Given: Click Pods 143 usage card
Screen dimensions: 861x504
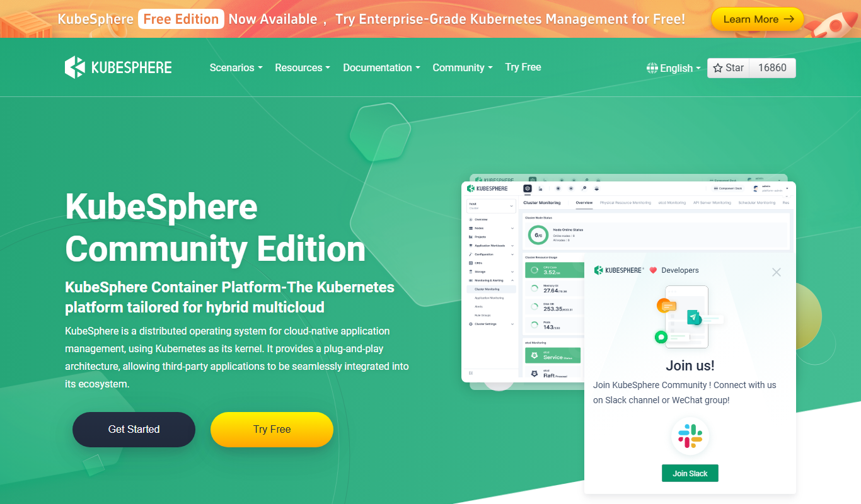Looking at the screenshot, I should coord(555,325).
